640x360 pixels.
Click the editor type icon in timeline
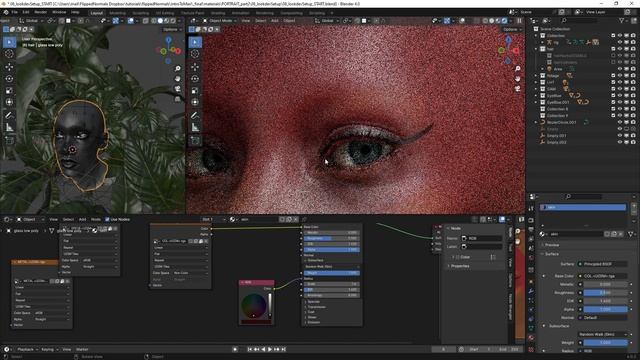point(7,349)
